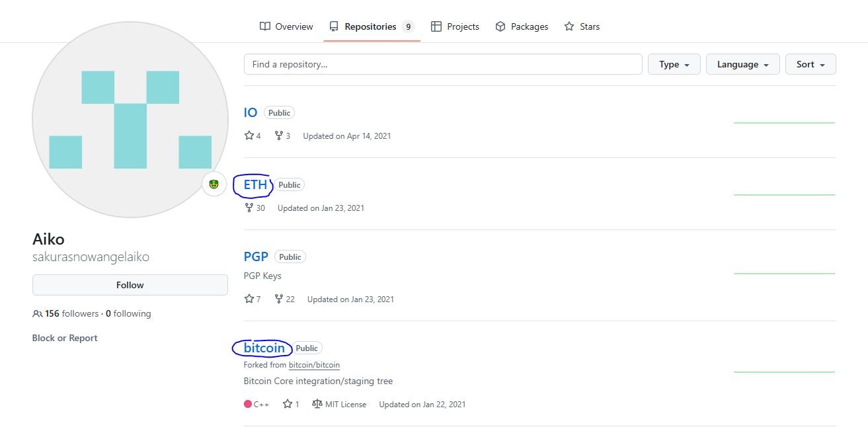Click the status emoji badge on avatar

(214, 184)
